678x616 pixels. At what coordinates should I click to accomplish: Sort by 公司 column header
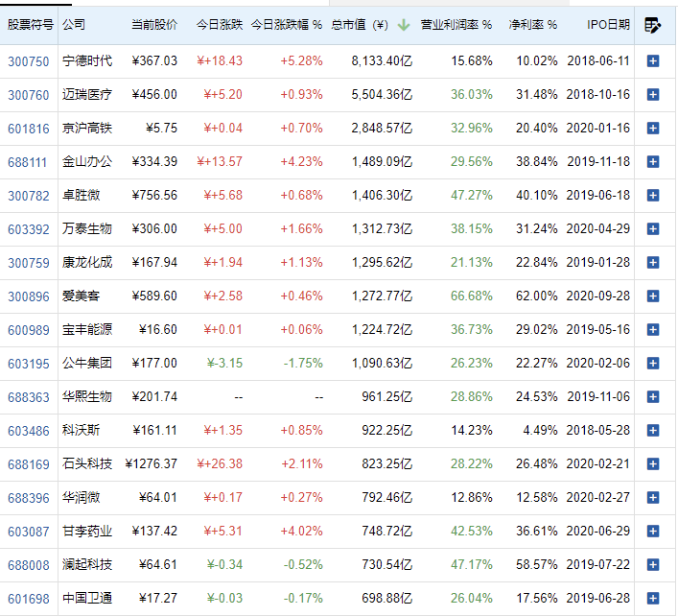(x=74, y=25)
